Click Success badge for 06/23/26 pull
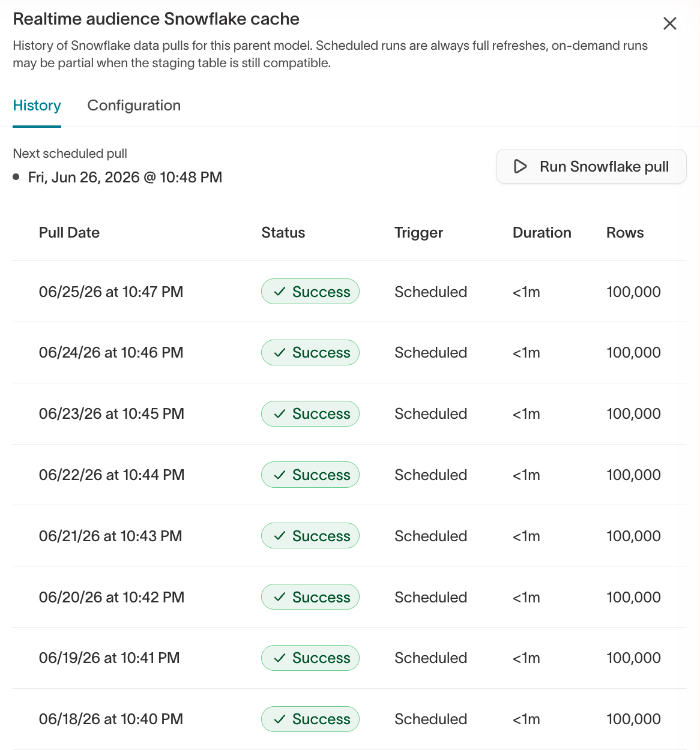This screenshot has width=700, height=750. [x=310, y=414]
